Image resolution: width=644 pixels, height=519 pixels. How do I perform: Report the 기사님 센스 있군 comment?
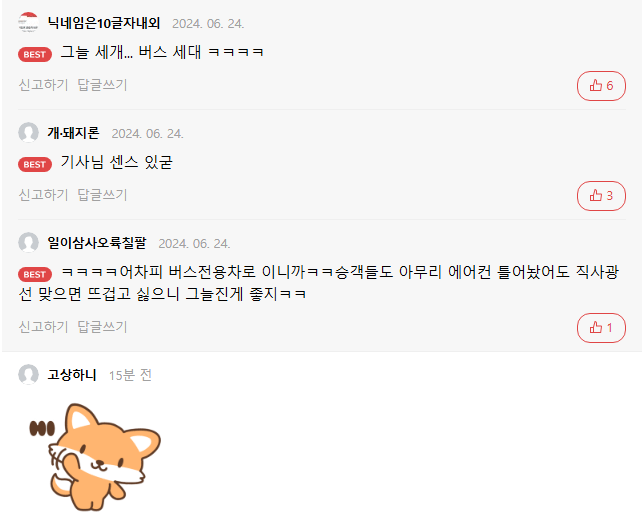43,195
